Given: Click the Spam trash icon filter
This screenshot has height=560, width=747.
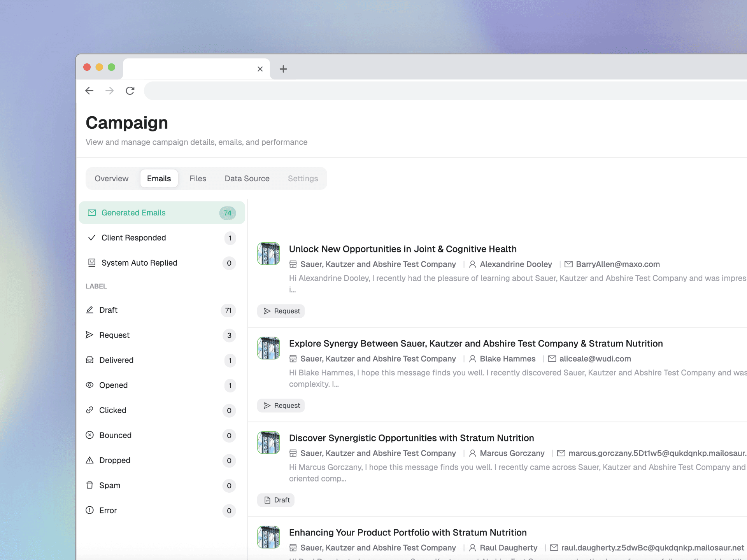Looking at the screenshot, I should tap(90, 485).
